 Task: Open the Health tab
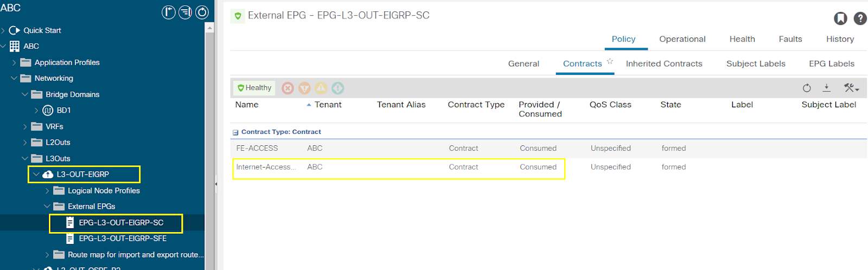742,39
